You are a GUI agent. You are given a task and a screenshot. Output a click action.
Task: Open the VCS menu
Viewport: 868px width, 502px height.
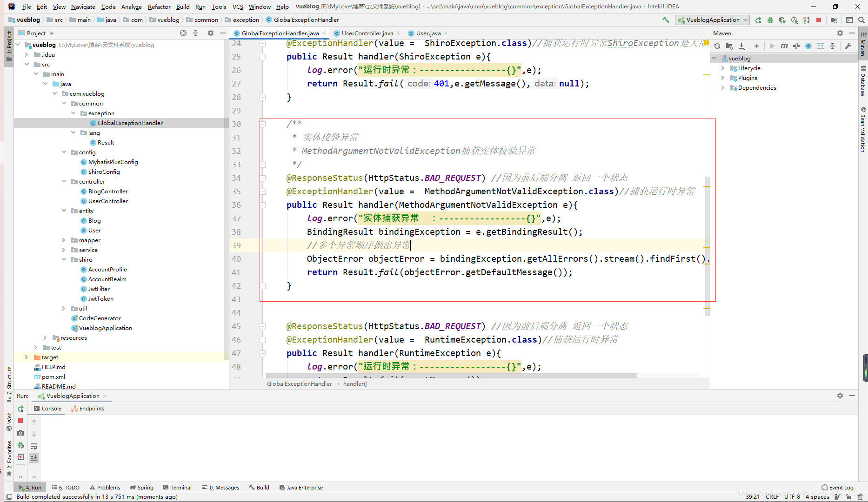coord(238,7)
